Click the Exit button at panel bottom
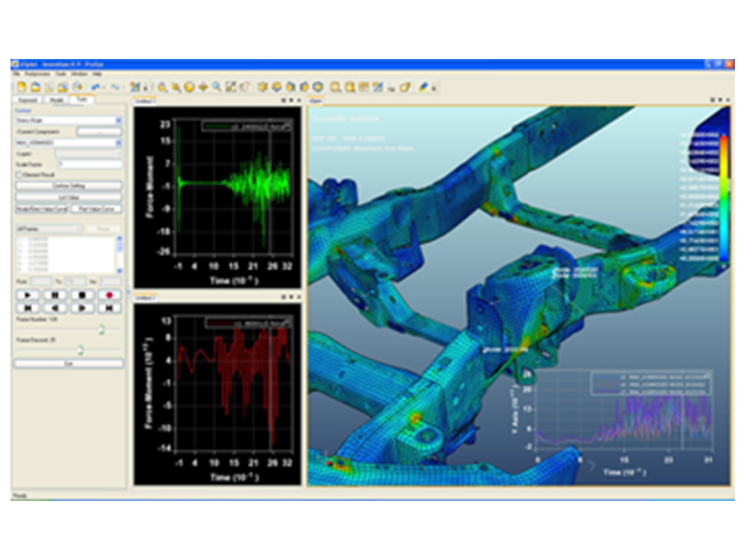Image resolution: width=747 pixels, height=560 pixels. (x=69, y=364)
